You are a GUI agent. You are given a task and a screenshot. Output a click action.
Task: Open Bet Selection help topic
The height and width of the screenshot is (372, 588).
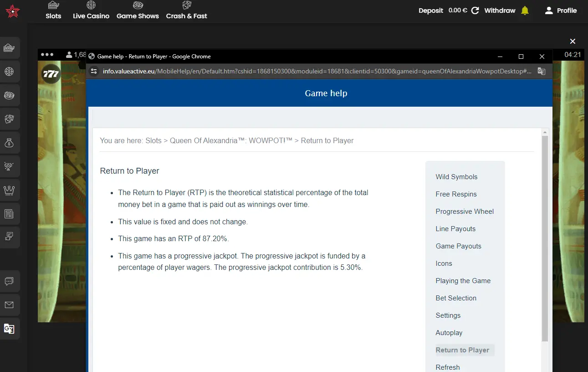pos(456,298)
